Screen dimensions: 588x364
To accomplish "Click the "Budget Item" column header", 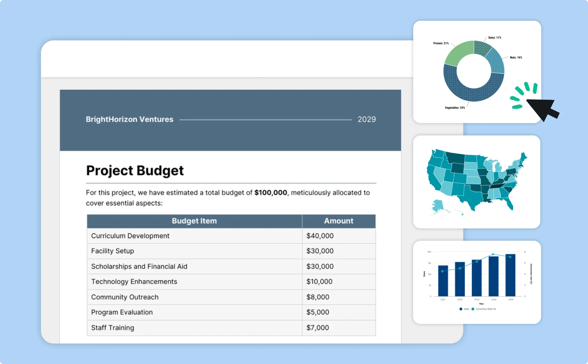I will [x=194, y=221].
